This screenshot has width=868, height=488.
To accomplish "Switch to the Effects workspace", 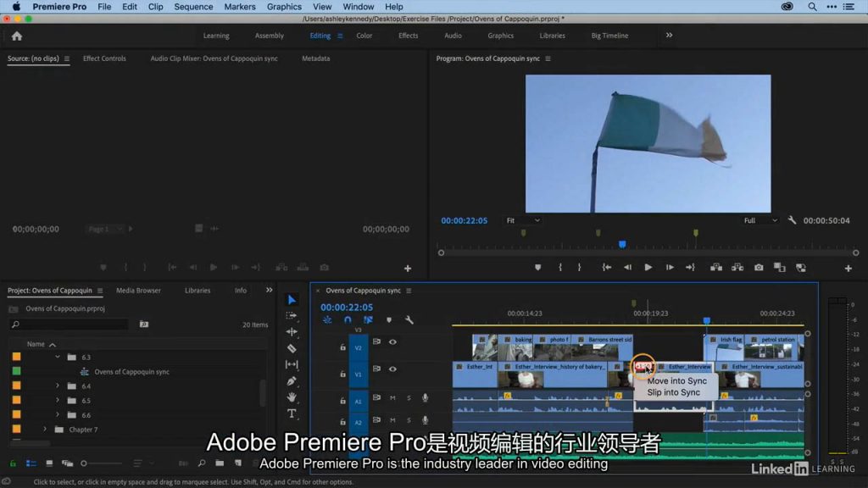I will coord(408,36).
